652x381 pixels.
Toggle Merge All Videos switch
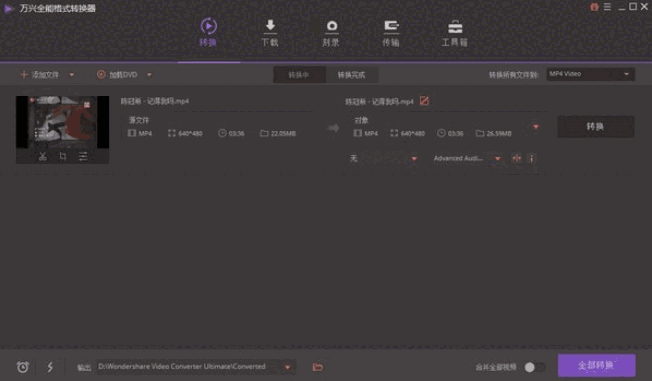tap(535, 367)
